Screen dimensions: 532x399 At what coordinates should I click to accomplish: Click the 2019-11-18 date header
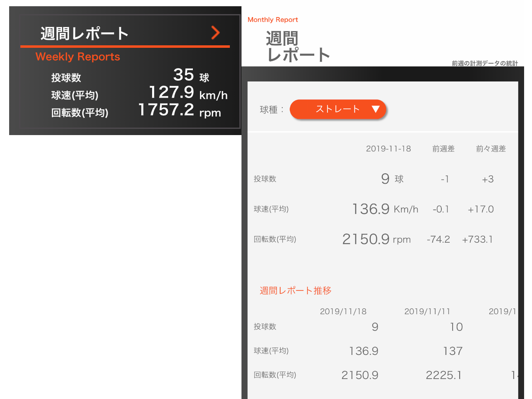[388, 149]
